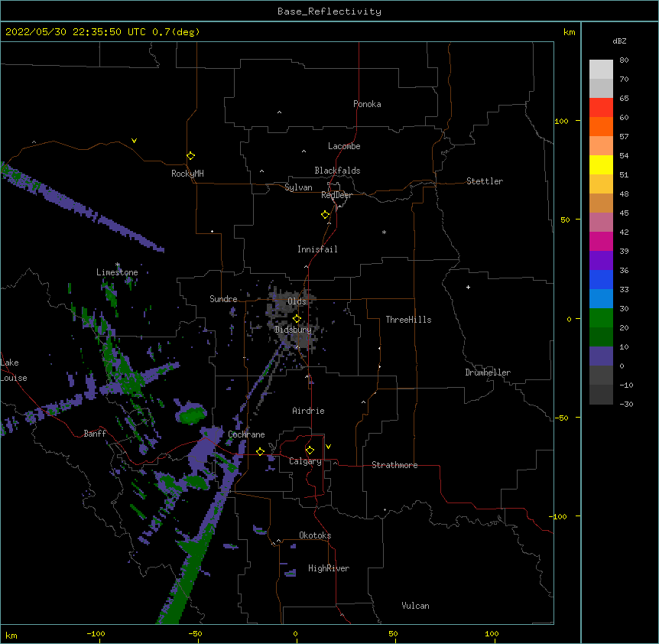Click the yellow marker south of Cochrane

click(x=260, y=451)
